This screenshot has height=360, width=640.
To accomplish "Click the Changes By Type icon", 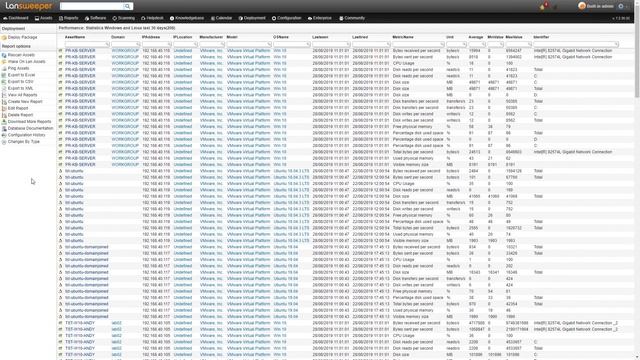I will pos(4,142).
